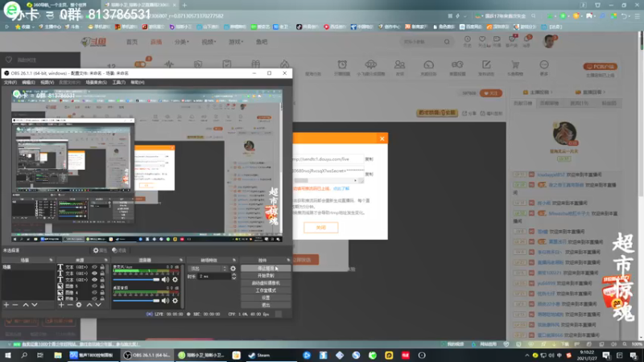Move scene up with arrow icon
The height and width of the screenshot is (362, 644).
point(26,305)
